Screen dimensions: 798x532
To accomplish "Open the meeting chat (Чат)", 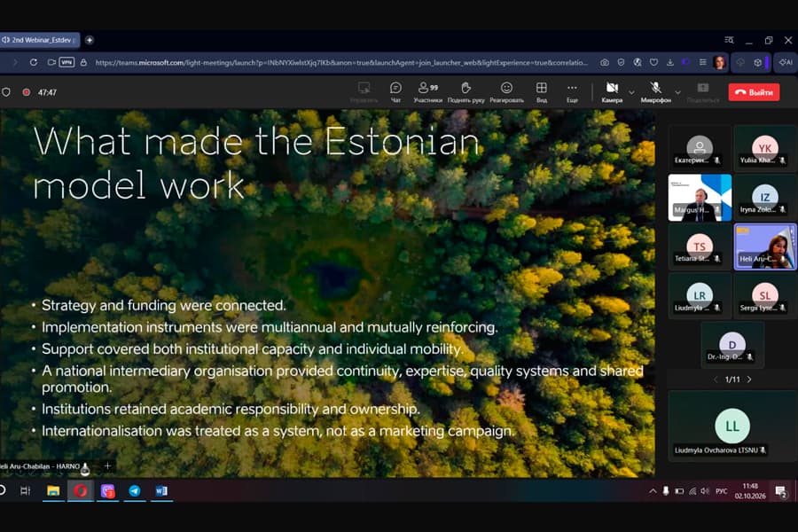I will (x=395, y=92).
